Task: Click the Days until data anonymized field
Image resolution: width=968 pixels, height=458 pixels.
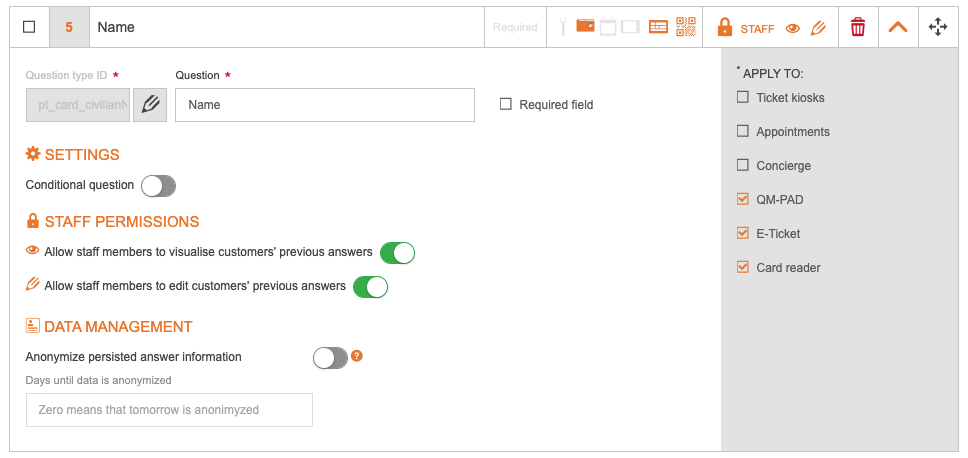Action: 169,410
